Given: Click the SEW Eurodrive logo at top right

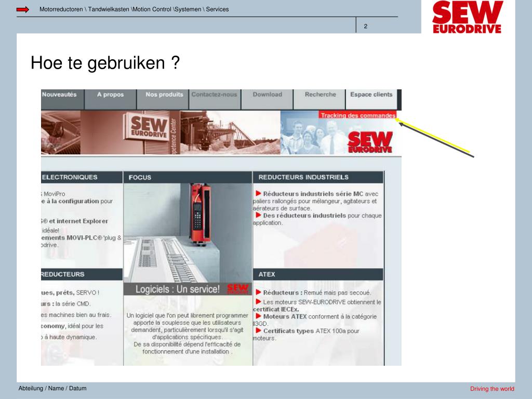Looking at the screenshot, I should (467, 17).
